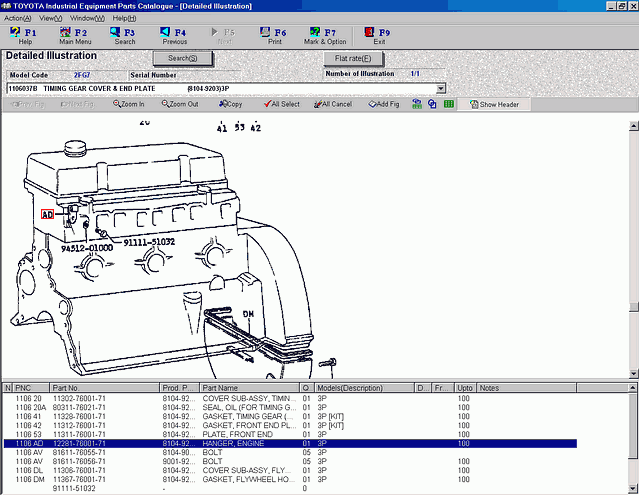Select row 1106 20 COVER SUB-ASSY

coord(290,398)
